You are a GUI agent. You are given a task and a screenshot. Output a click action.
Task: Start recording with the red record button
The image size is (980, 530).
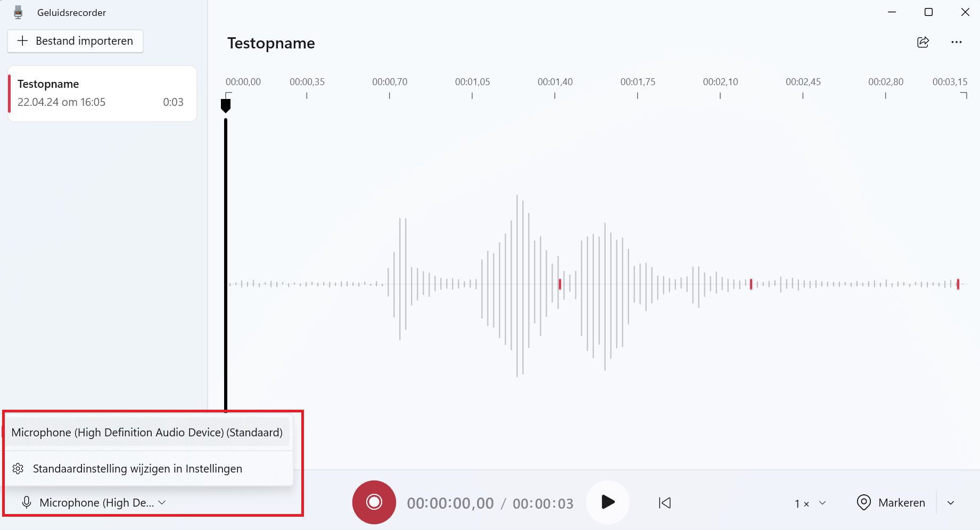(x=374, y=502)
